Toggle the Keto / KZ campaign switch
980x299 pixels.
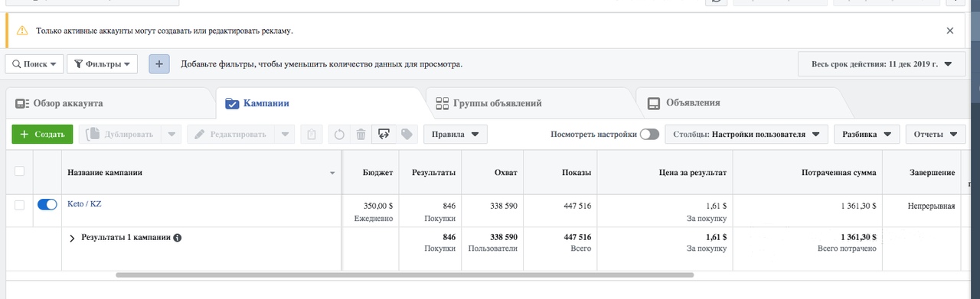pos(47,204)
